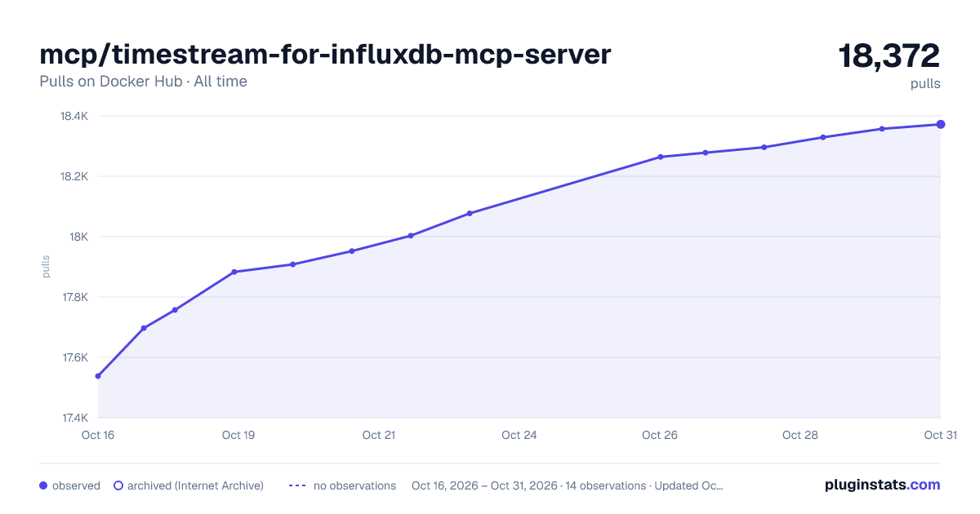Image resolution: width=980 pixels, height=514 pixels.
Task: Click the 18.2K y-axis label
Action: (x=74, y=176)
